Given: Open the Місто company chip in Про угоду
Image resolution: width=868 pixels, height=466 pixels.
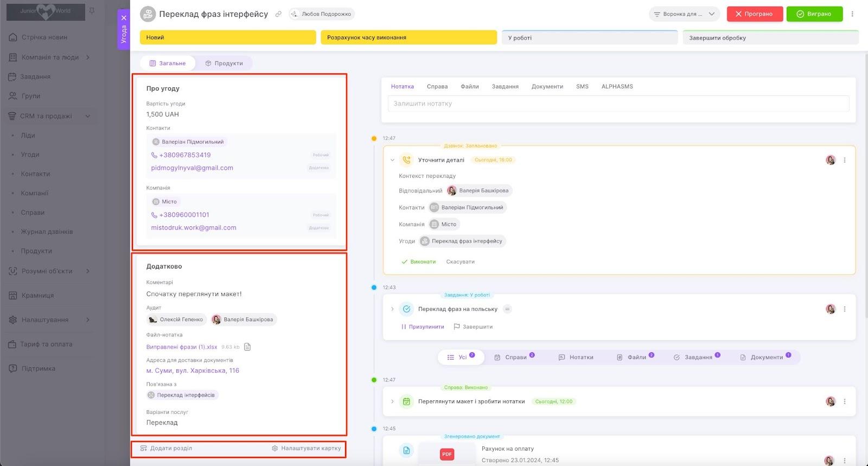Looking at the screenshot, I should 165,202.
